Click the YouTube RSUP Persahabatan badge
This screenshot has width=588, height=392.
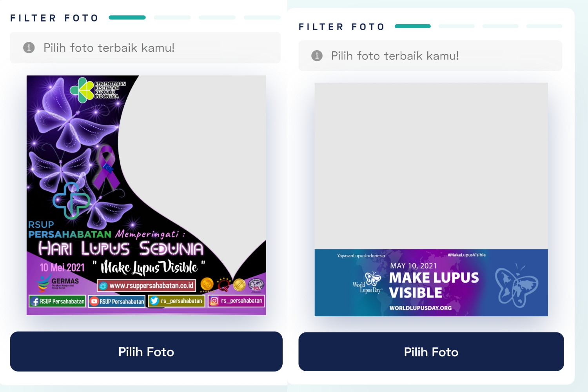tap(117, 301)
